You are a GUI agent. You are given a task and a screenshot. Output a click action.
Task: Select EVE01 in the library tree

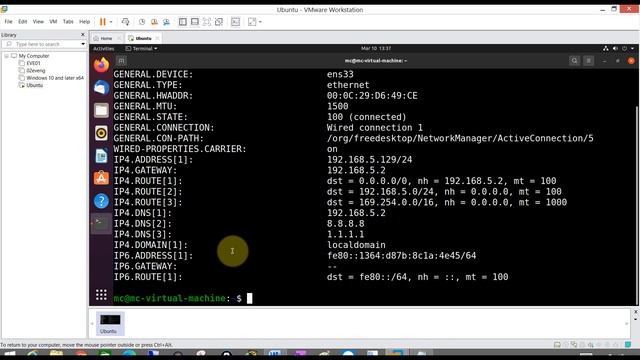click(x=33, y=63)
